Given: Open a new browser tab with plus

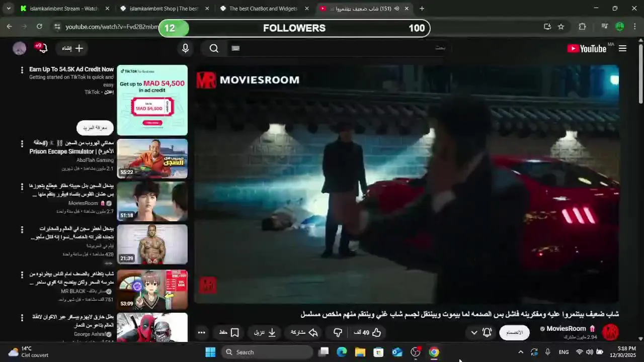Looking at the screenshot, I should [x=422, y=9].
